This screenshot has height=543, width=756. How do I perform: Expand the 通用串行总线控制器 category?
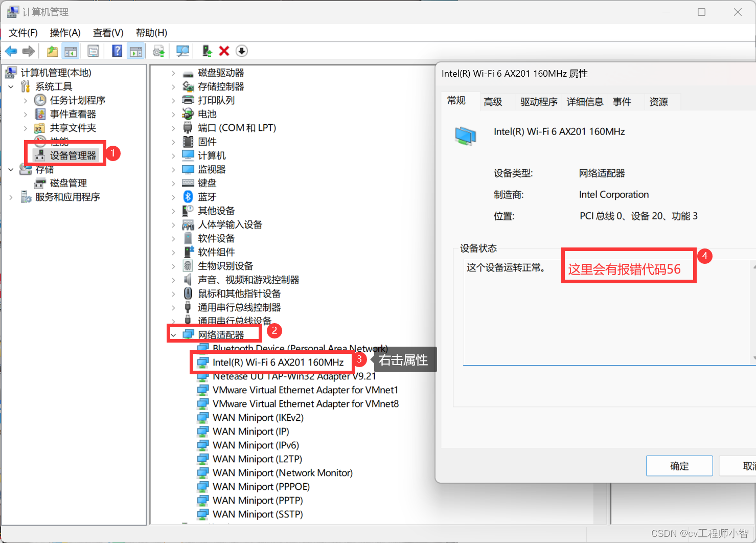click(173, 307)
